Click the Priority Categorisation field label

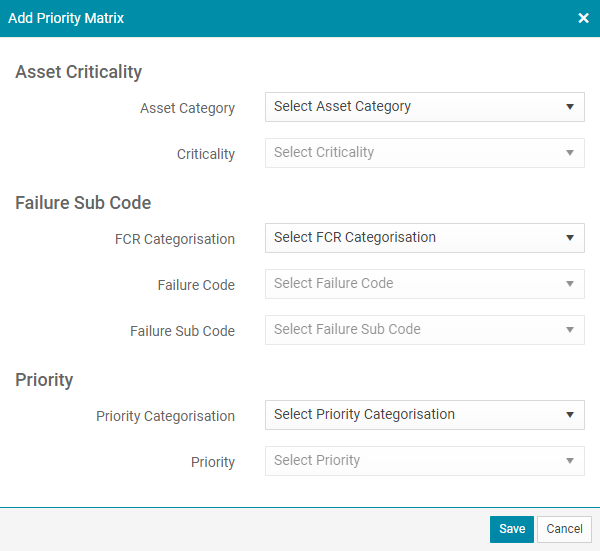(165, 416)
